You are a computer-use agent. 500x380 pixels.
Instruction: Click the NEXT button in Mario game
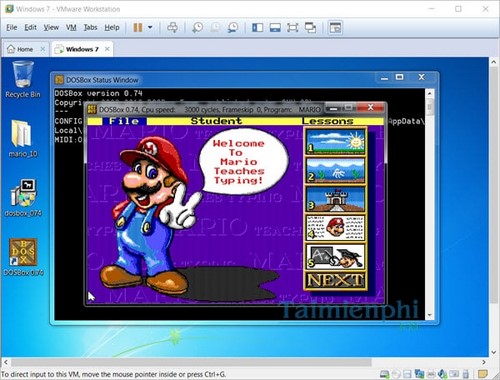[335, 281]
